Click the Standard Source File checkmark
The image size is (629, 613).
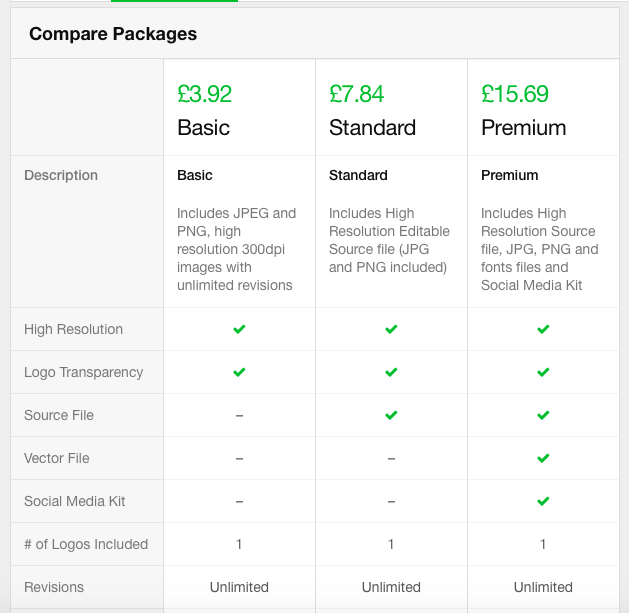pyautogui.click(x=391, y=415)
